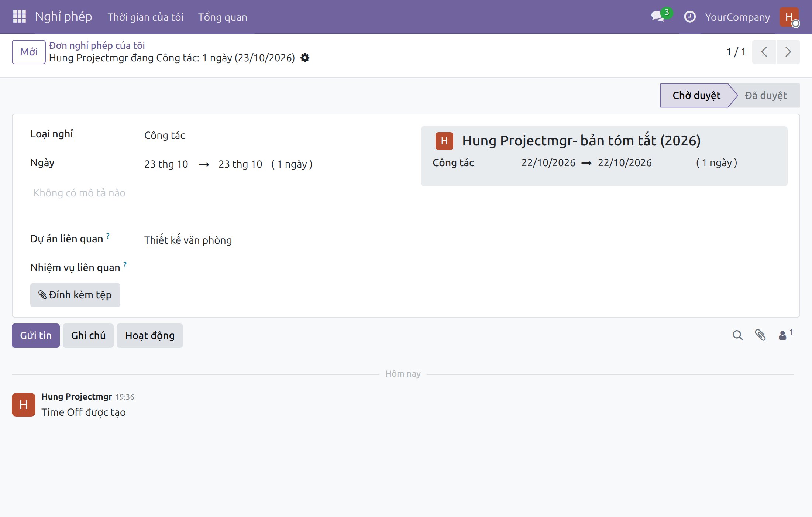Switch company via YourCompany label
This screenshot has height=517, width=812.
tap(737, 17)
